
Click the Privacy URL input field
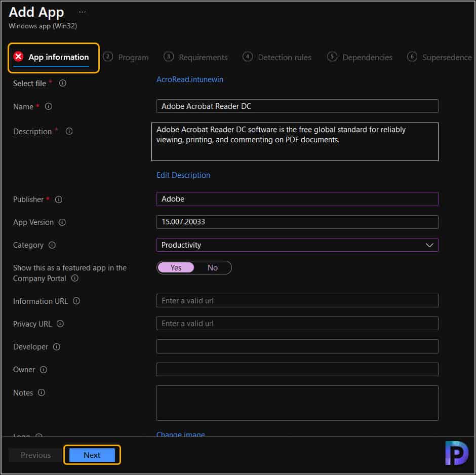point(297,324)
